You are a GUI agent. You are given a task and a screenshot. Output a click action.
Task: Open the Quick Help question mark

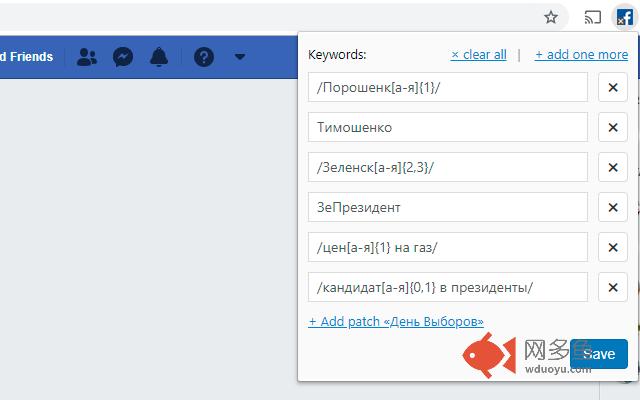pyautogui.click(x=204, y=57)
